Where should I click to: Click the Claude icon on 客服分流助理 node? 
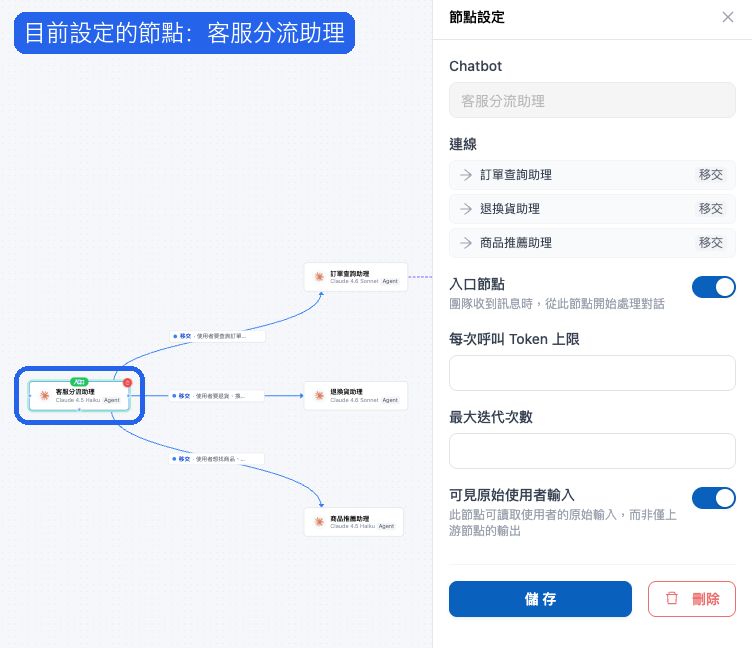(45, 396)
